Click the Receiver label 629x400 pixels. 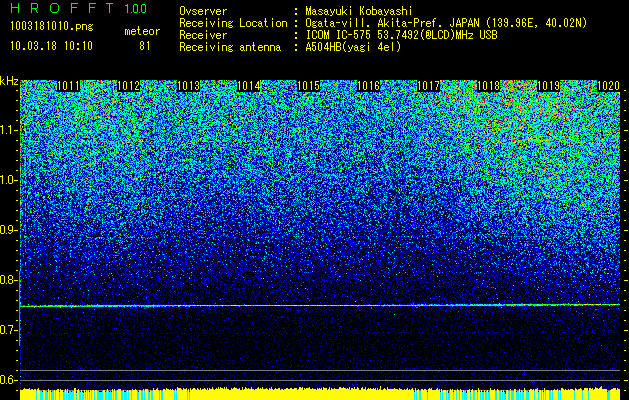203,35
